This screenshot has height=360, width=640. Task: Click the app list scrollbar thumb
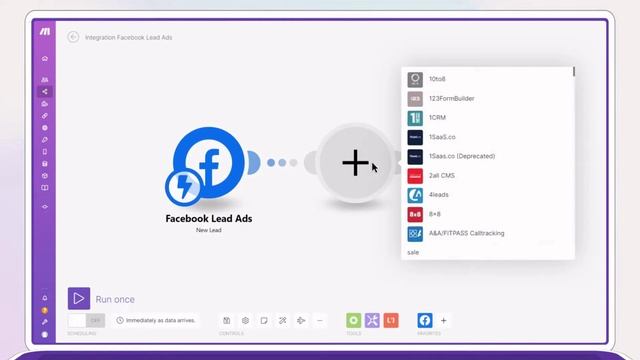(x=573, y=71)
